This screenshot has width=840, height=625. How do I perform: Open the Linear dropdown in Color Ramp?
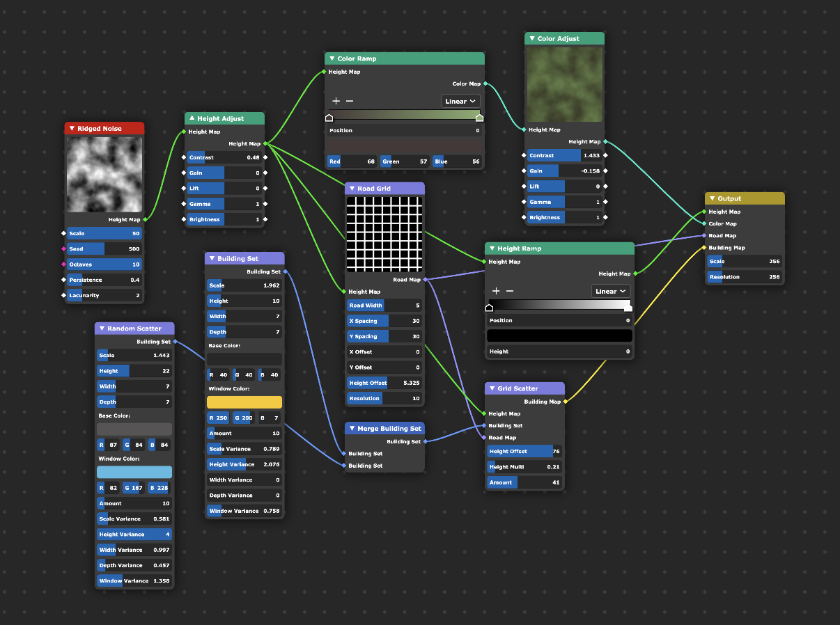coord(460,102)
